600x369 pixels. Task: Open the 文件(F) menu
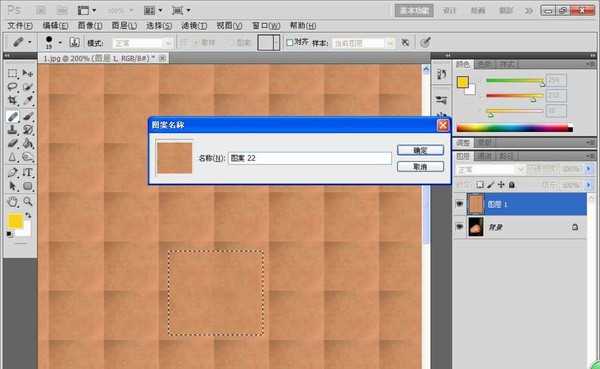(x=20, y=26)
